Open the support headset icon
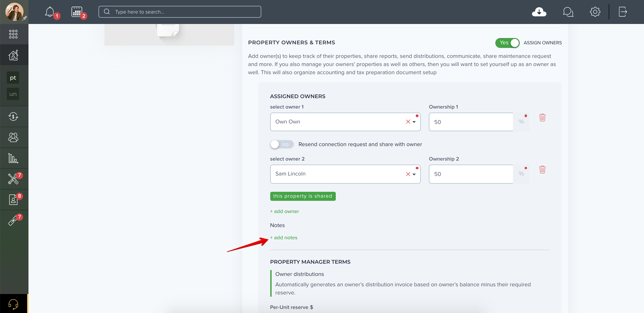The height and width of the screenshot is (313, 644). click(x=13, y=304)
